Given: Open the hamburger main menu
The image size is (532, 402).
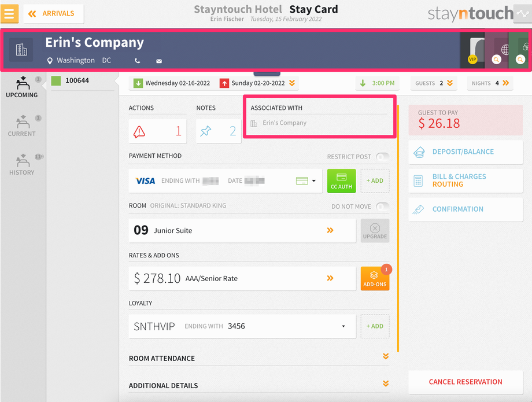Looking at the screenshot, I should pos(9,13).
